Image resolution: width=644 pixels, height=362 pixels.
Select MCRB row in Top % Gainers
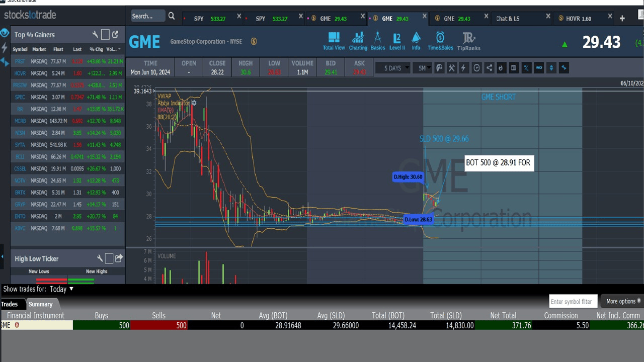[x=67, y=121]
